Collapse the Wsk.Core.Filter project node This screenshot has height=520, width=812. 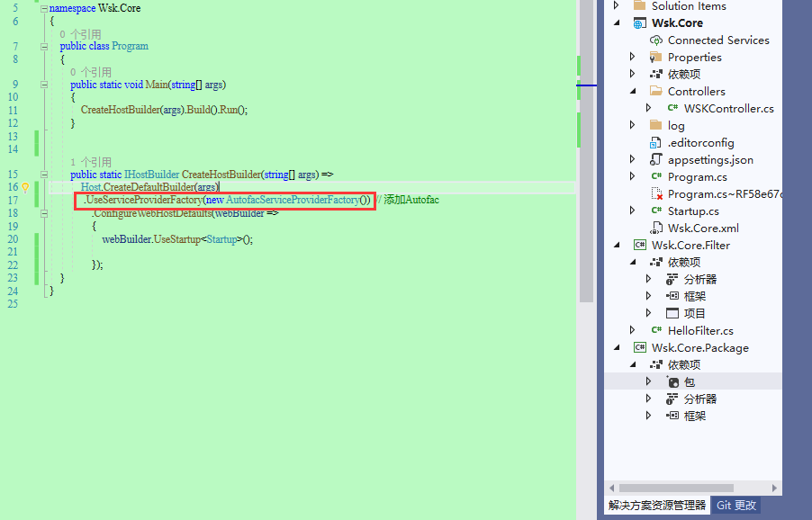(x=617, y=246)
